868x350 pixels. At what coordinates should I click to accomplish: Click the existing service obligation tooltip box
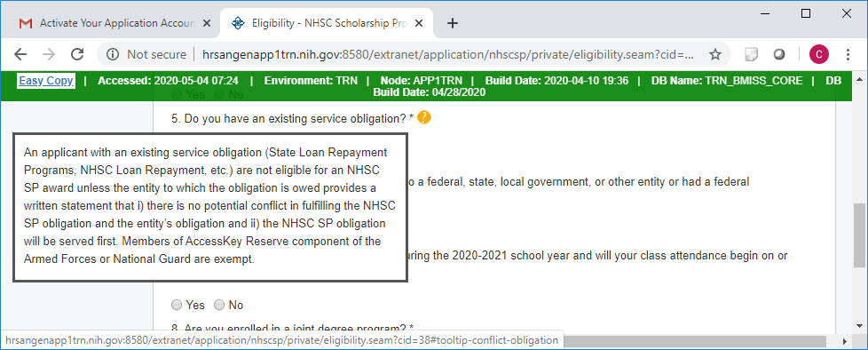tap(210, 207)
